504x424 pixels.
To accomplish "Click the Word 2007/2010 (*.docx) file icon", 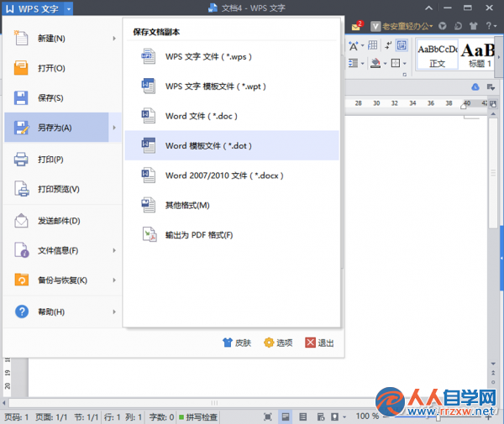I will (x=148, y=175).
